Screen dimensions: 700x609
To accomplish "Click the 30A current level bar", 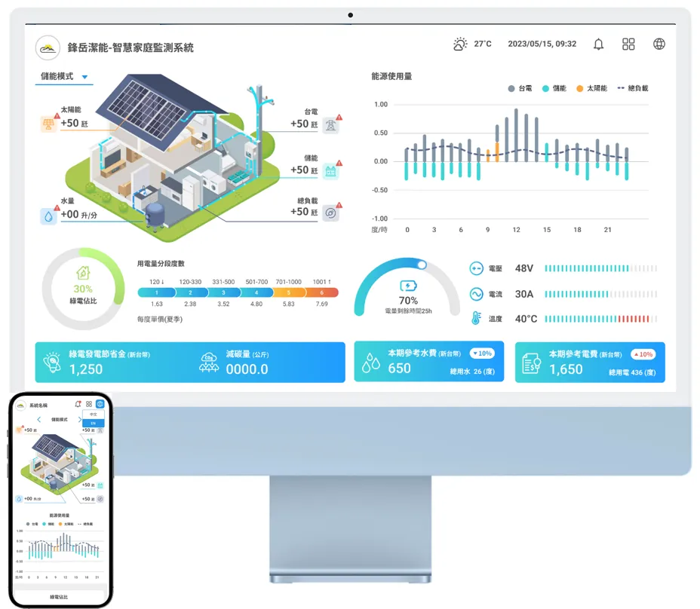I will (x=600, y=294).
